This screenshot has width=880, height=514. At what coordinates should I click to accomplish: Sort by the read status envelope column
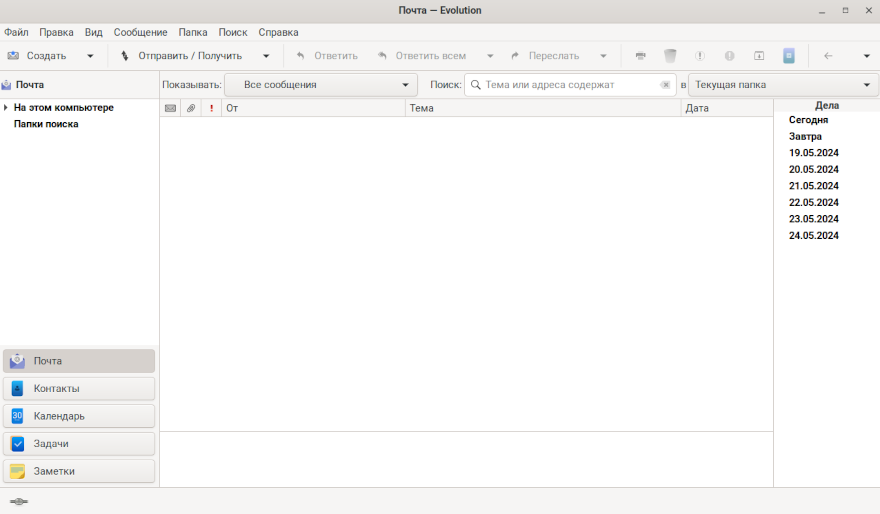170,108
